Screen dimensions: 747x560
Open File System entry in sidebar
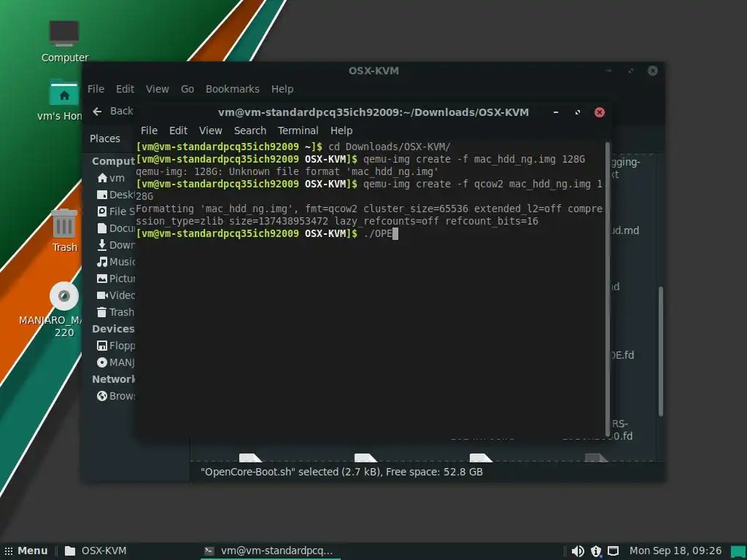pos(116,211)
